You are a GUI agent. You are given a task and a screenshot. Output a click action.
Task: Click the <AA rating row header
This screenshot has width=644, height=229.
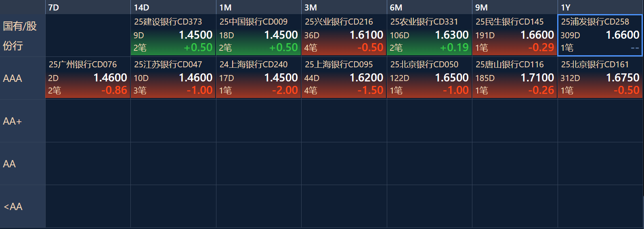23,206
